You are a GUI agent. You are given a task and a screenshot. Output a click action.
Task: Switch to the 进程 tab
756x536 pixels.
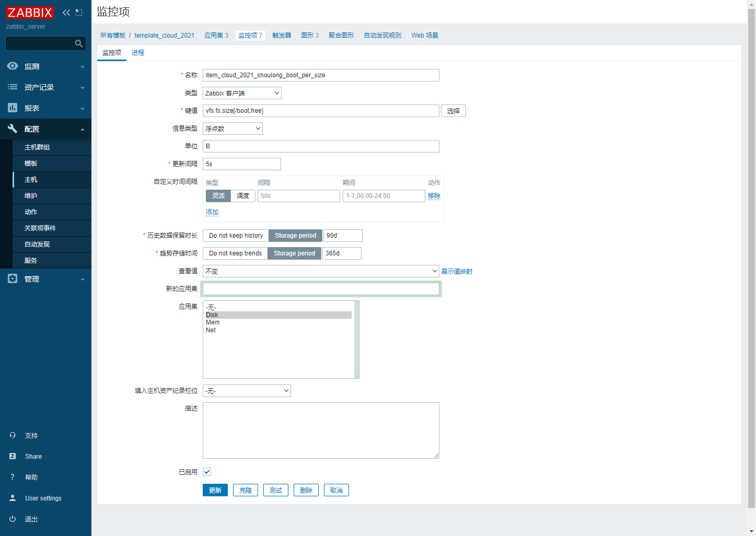tap(138, 53)
